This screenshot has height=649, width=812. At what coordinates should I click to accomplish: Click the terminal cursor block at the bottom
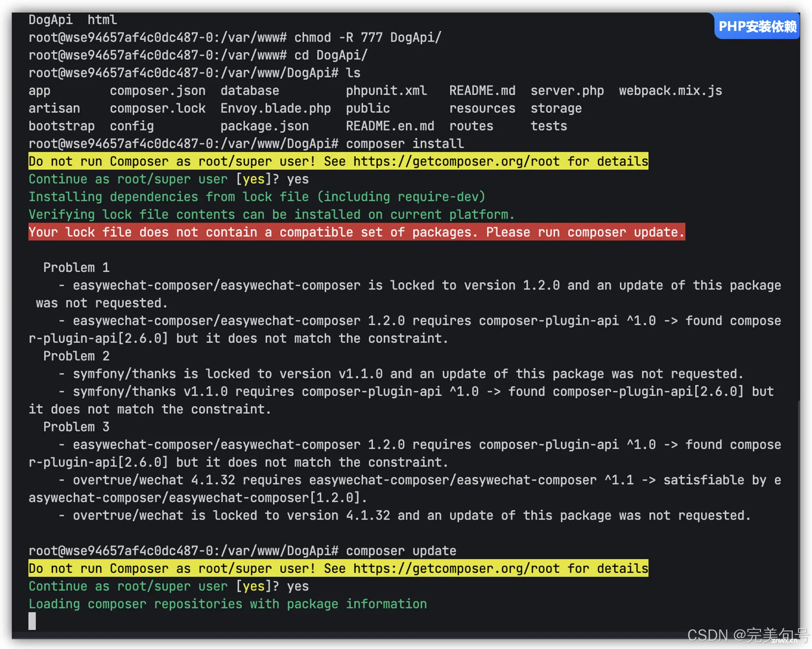(x=33, y=621)
